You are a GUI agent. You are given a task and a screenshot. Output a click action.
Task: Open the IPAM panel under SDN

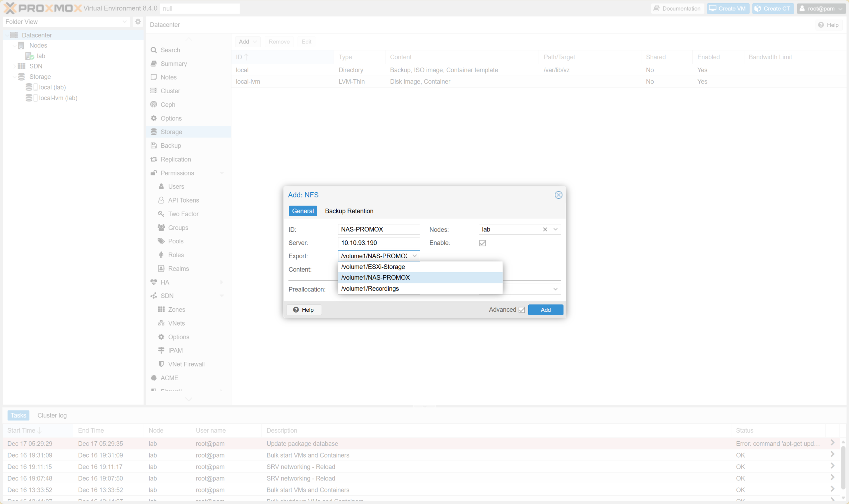175,350
